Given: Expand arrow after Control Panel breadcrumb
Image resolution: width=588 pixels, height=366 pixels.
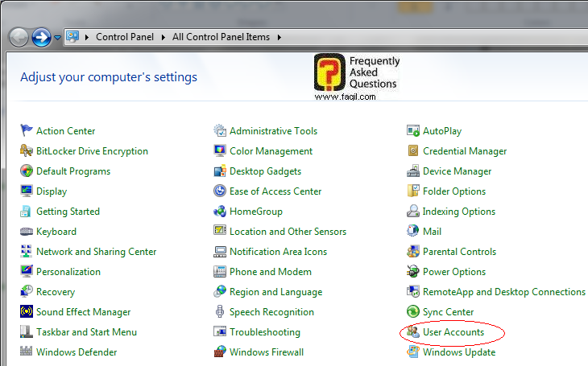Looking at the screenshot, I should [x=164, y=37].
